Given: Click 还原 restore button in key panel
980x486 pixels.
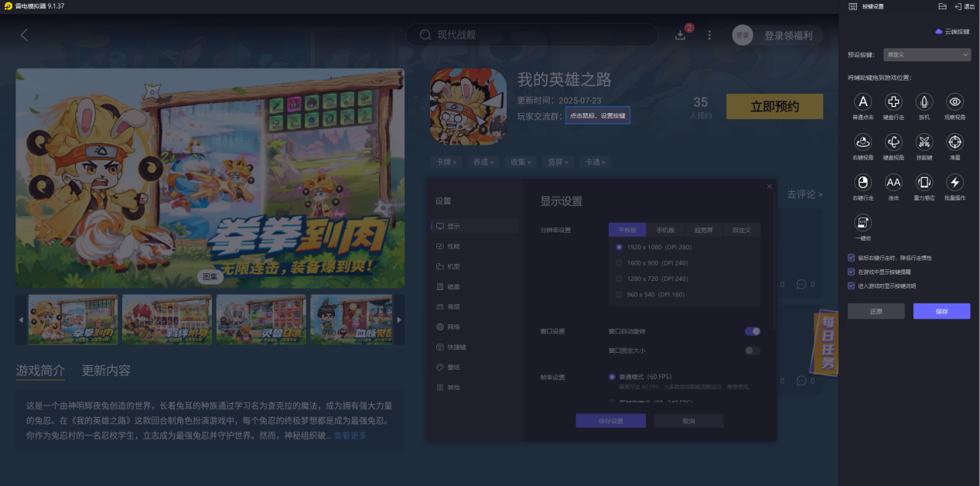Looking at the screenshot, I should tap(876, 311).
